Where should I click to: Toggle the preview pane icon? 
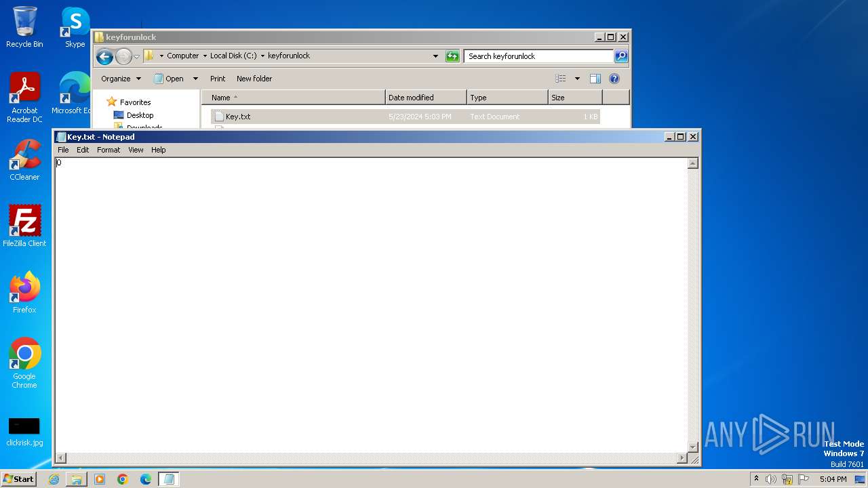point(595,79)
